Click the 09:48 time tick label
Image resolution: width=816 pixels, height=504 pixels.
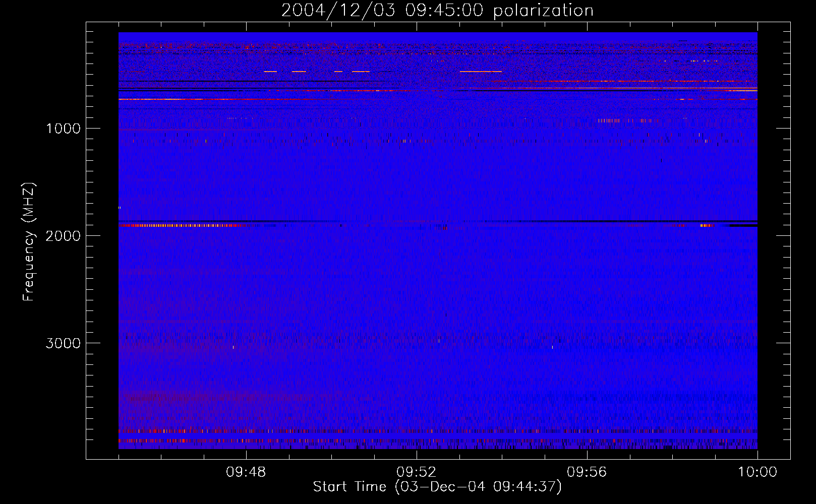pos(246,472)
